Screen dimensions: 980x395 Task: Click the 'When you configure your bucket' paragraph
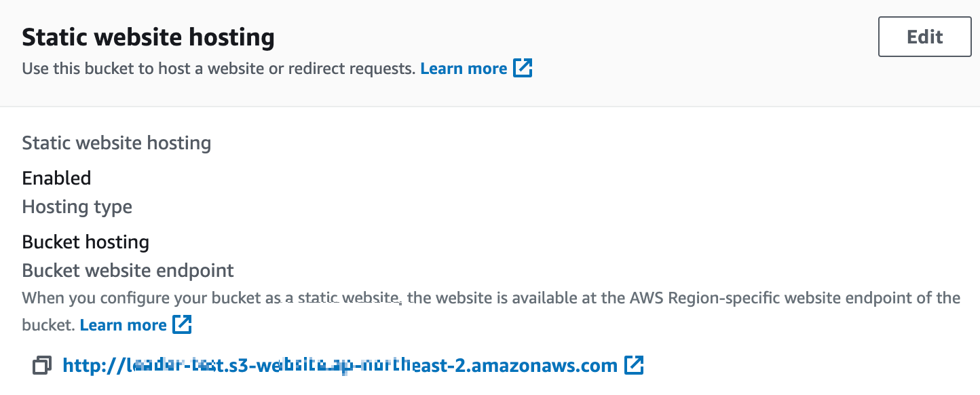491,311
